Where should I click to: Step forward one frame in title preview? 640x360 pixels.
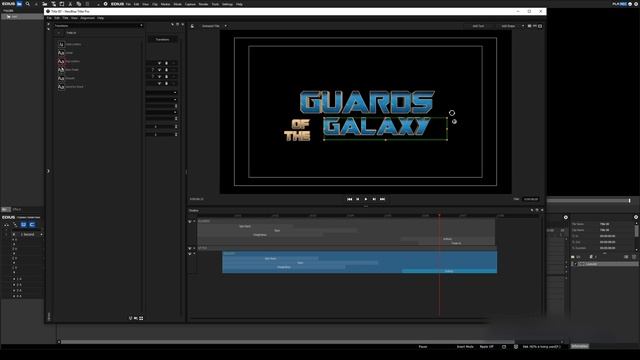(374, 199)
